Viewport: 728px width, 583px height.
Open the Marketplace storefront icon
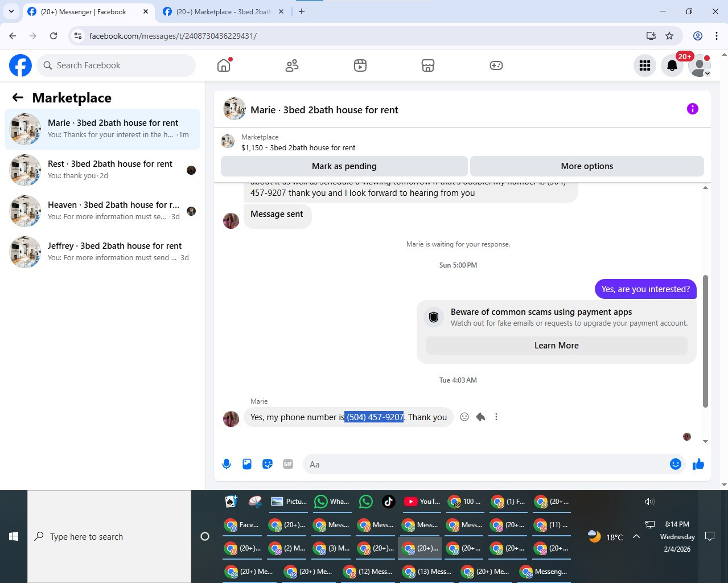428,65
